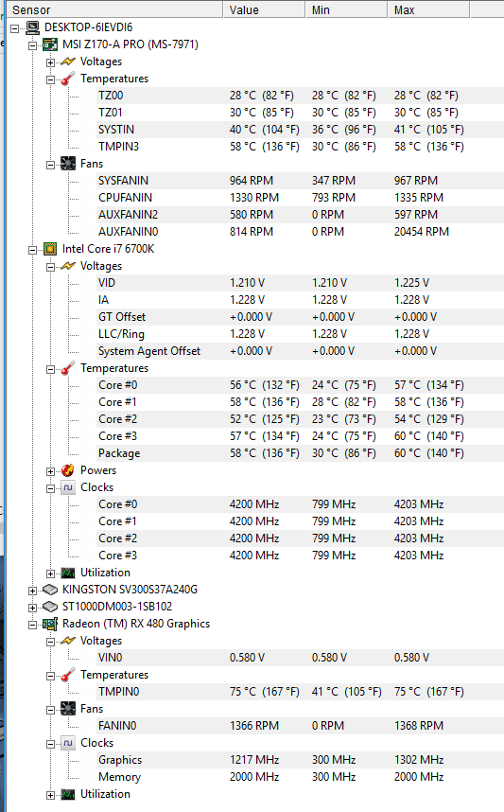Click the MSI Z170-A PRO motherboard icon
Screen dimensions: 504x812
click(50, 44)
